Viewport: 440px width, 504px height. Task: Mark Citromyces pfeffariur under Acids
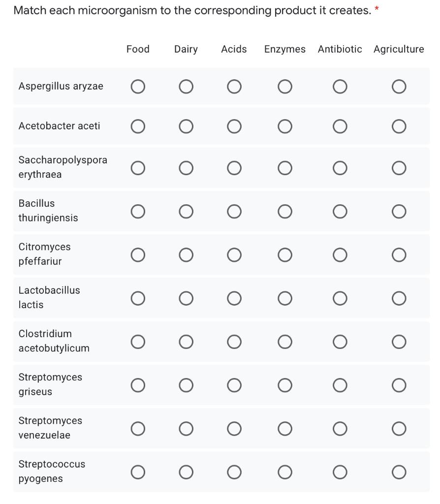pyautogui.click(x=234, y=254)
